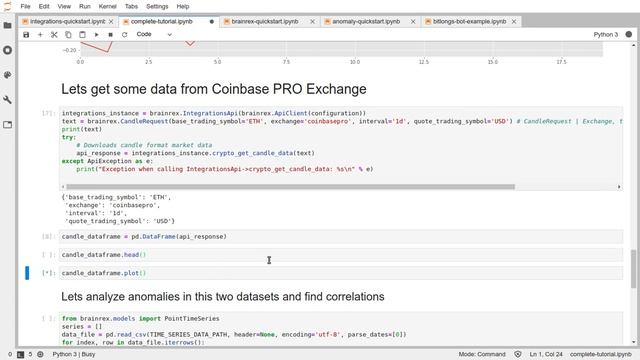Close the bitlongs-bot-example.ipynb tab

514,22
